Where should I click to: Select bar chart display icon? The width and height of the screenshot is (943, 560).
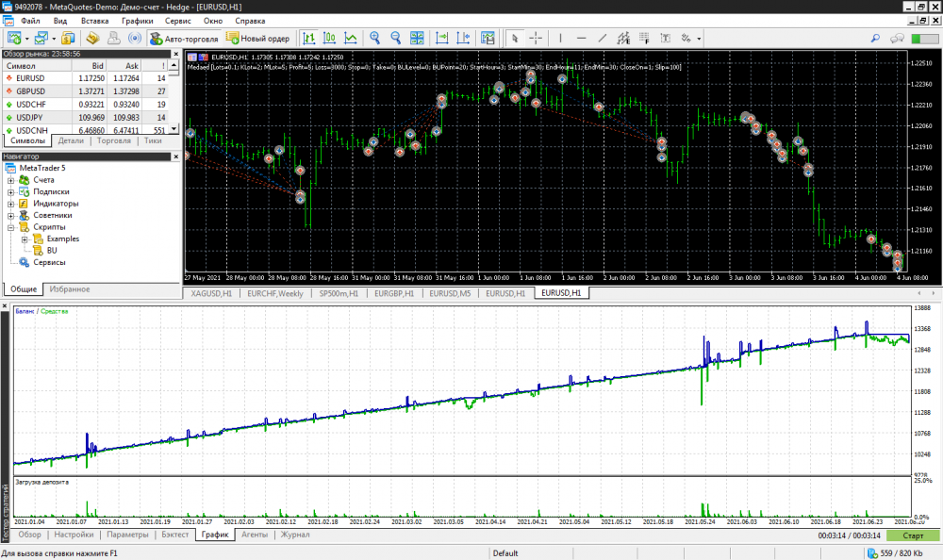point(309,39)
